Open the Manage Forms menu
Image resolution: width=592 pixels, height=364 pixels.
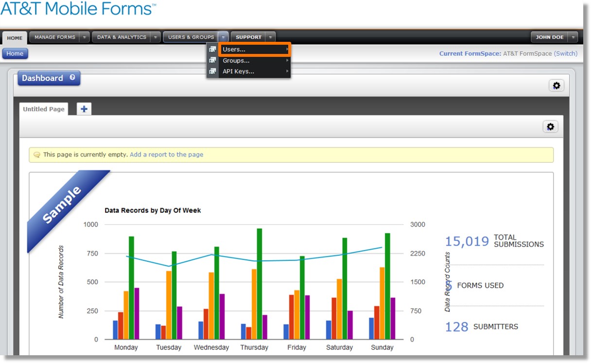pyautogui.click(x=55, y=37)
